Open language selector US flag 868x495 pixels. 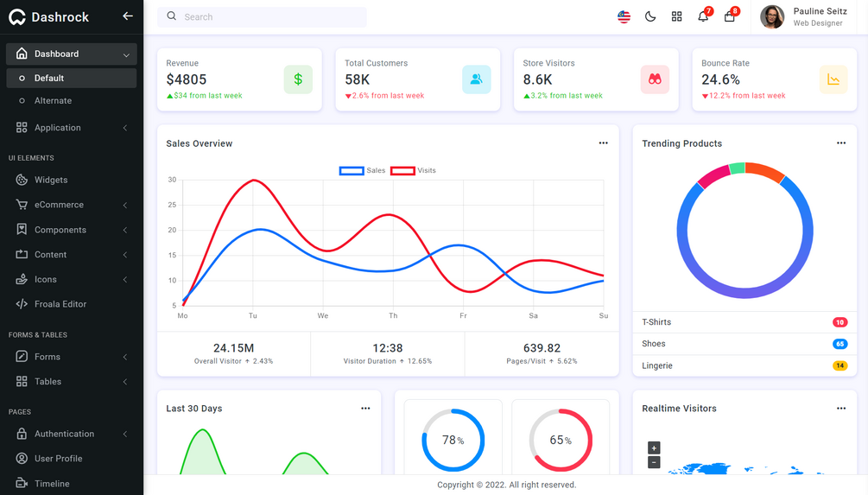(x=624, y=16)
